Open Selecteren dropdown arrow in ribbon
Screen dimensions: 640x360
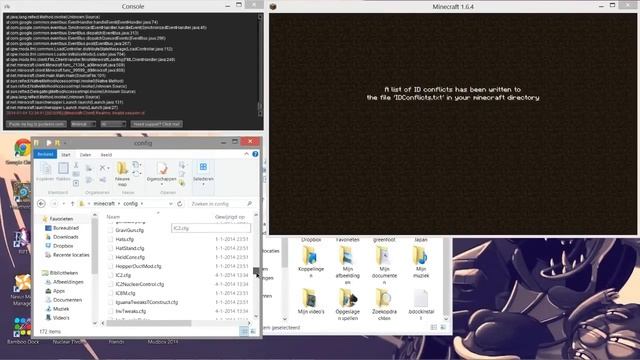(203, 184)
